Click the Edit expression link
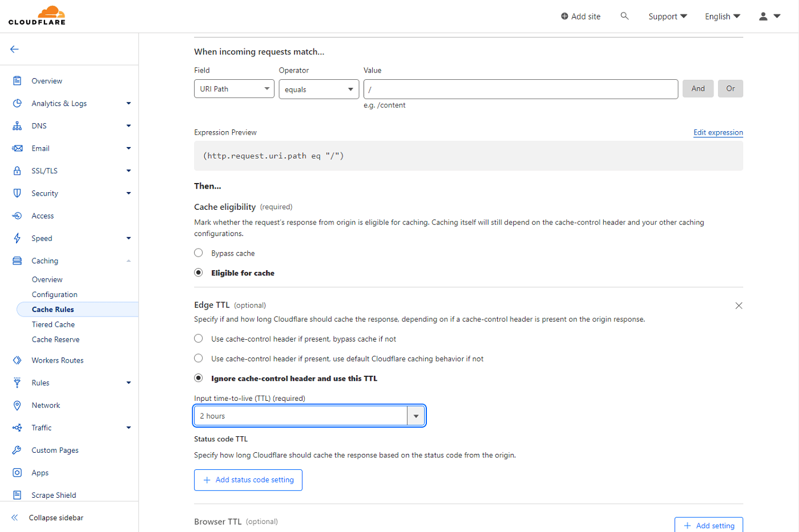This screenshot has width=799, height=532. [x=717, y=132]
